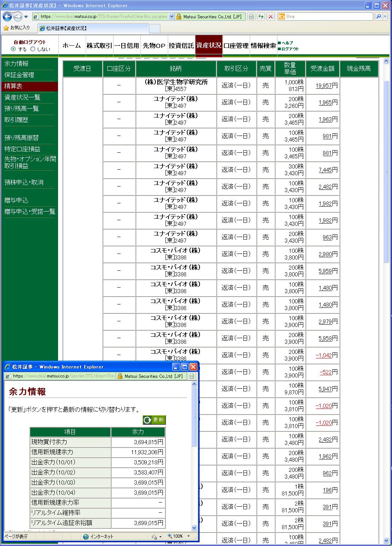Open 取引履歴 in the left sidebar
This screenshot has width=392, height=546.
click(x=16, y=120)
